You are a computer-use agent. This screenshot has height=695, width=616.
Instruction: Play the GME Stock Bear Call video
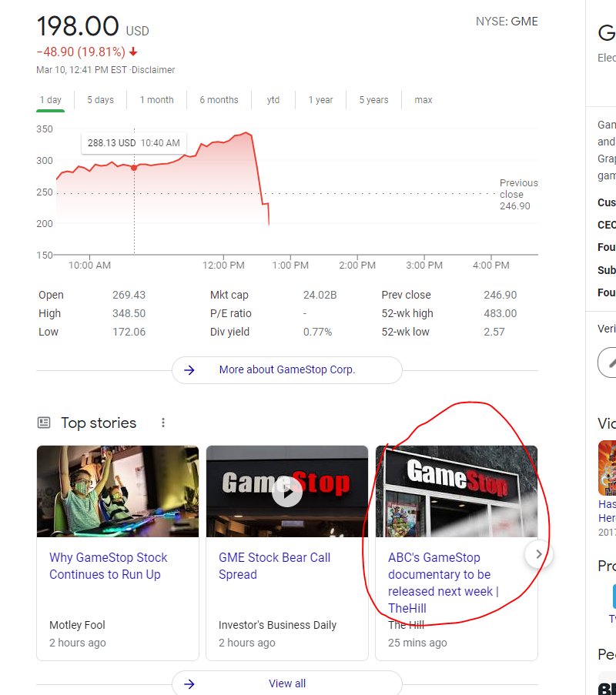tap(287, 492)
